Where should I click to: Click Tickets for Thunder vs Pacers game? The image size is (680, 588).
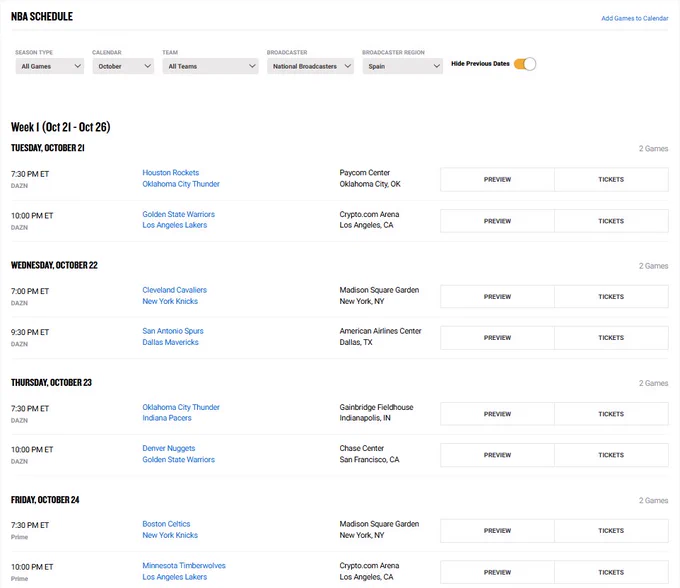[x=611, y=414]
